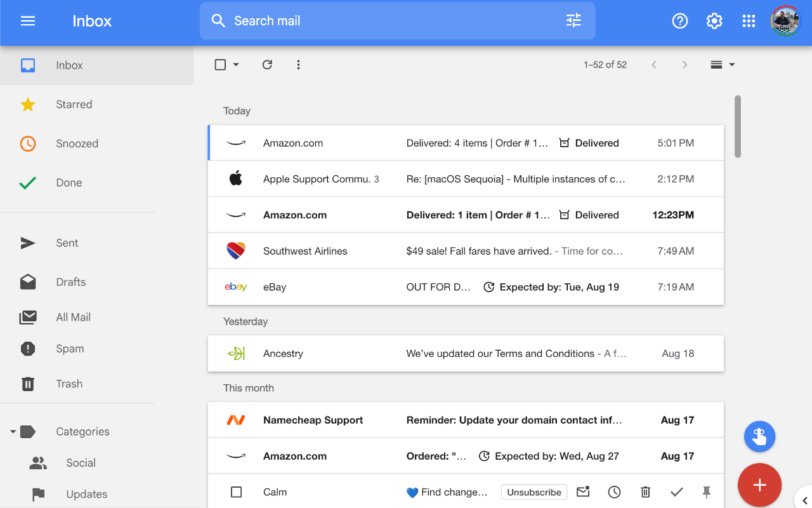Viewport: 812px width, 508px height.
Task: Open the Done folder label
Action: pos(69,183)
